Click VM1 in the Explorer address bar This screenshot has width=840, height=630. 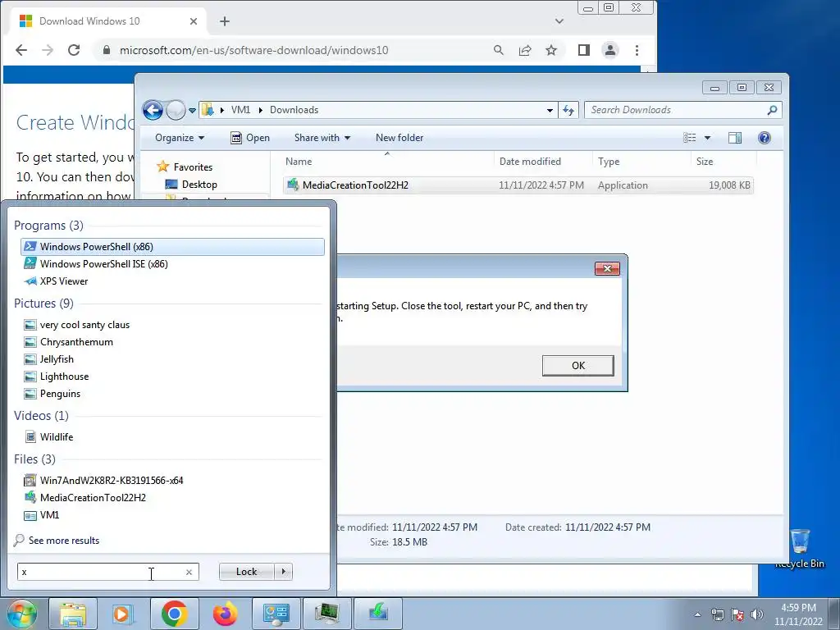[x=240, y=110]
